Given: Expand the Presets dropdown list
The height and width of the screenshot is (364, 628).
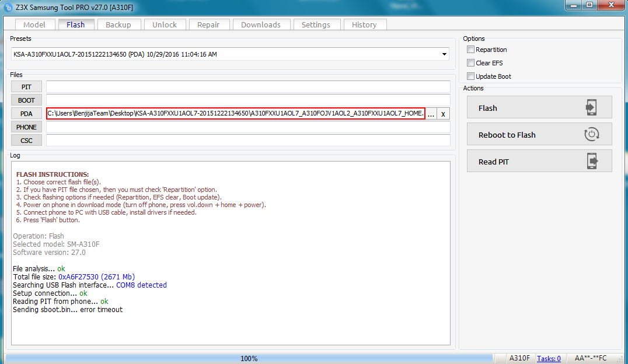Looking at the screenshot, I should [444, 54].
